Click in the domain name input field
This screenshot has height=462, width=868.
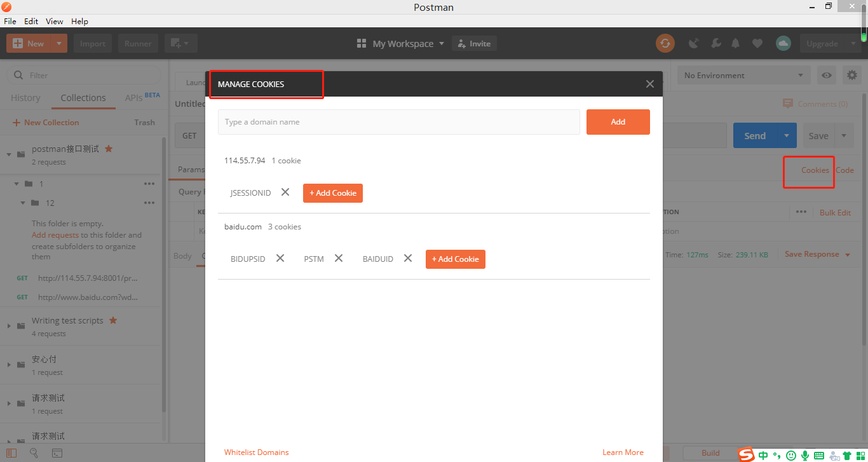point(399,121)
